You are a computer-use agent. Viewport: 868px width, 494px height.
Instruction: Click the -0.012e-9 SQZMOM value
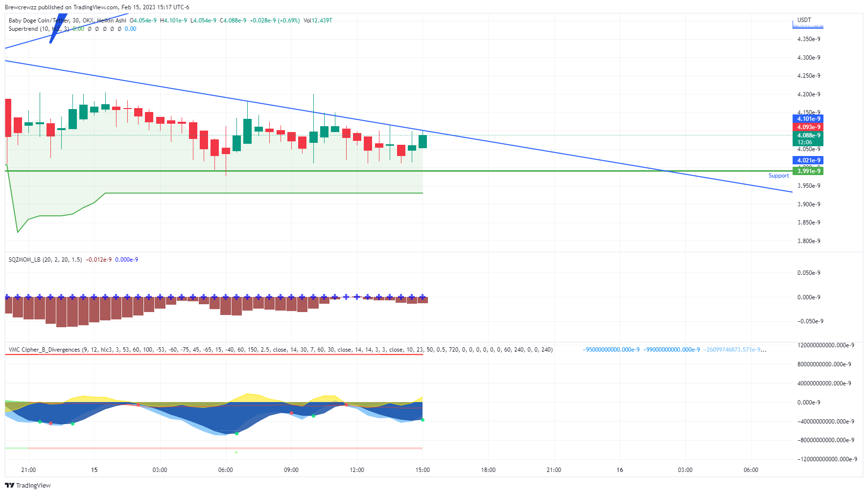pyautogui.click(x=98, y=260)
